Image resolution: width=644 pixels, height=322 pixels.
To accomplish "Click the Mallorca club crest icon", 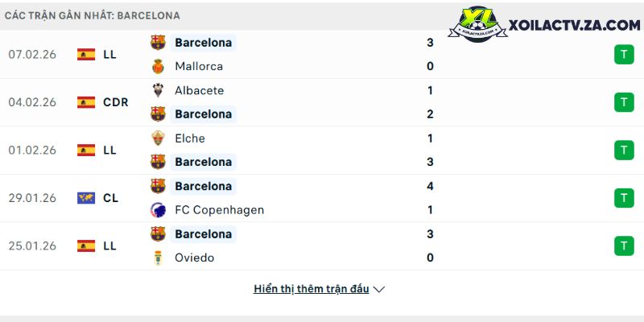I will (158, 67).
